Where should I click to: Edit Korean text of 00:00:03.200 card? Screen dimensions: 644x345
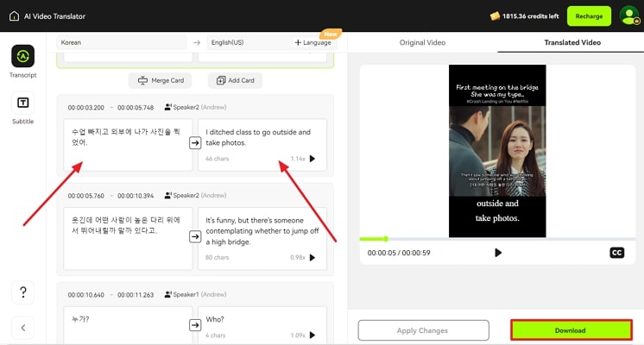pos(128,145)
